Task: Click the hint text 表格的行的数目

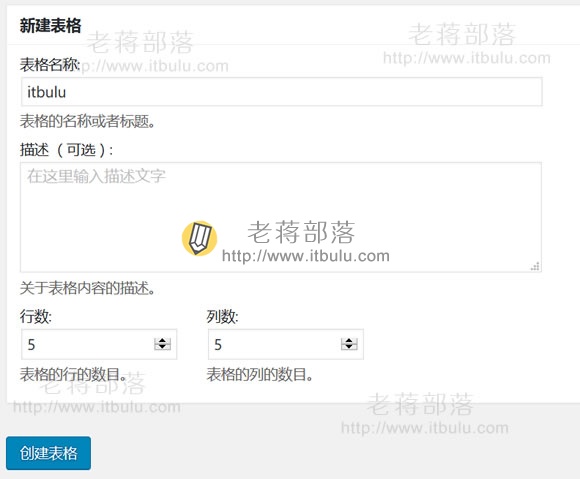Action: coord(73,375)
